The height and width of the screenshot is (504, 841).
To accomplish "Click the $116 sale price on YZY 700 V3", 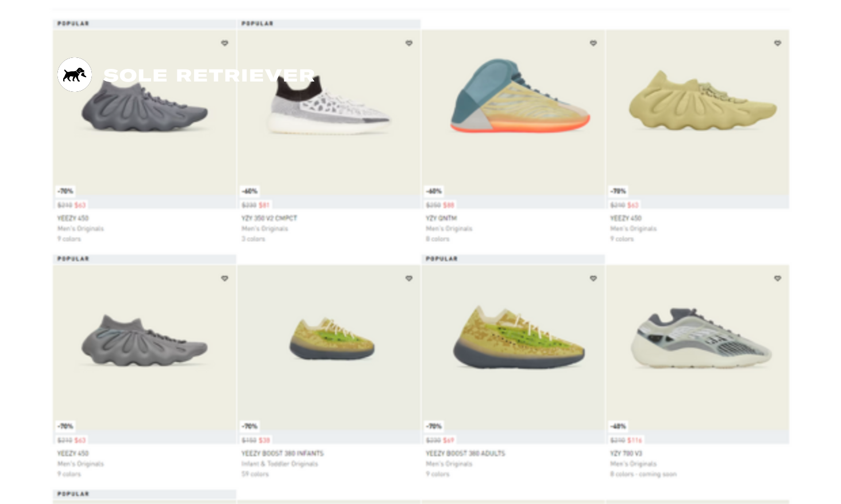I will (635, 440).
